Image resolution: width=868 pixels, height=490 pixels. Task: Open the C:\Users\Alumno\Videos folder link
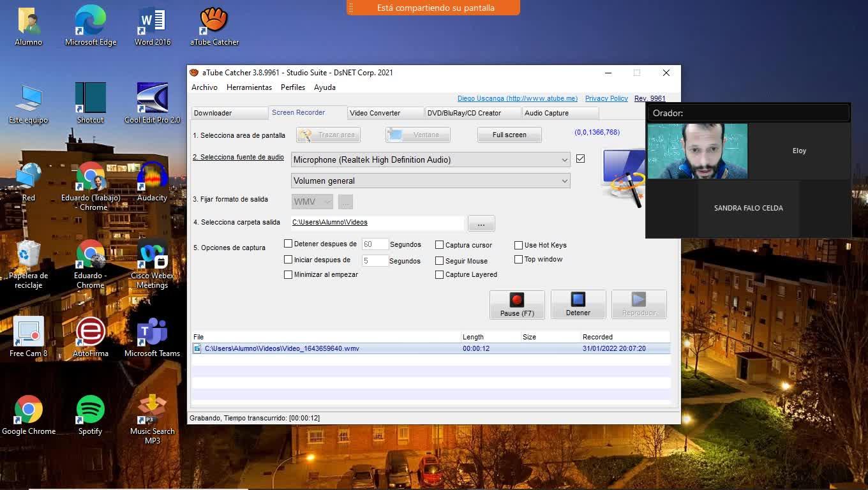330,222
